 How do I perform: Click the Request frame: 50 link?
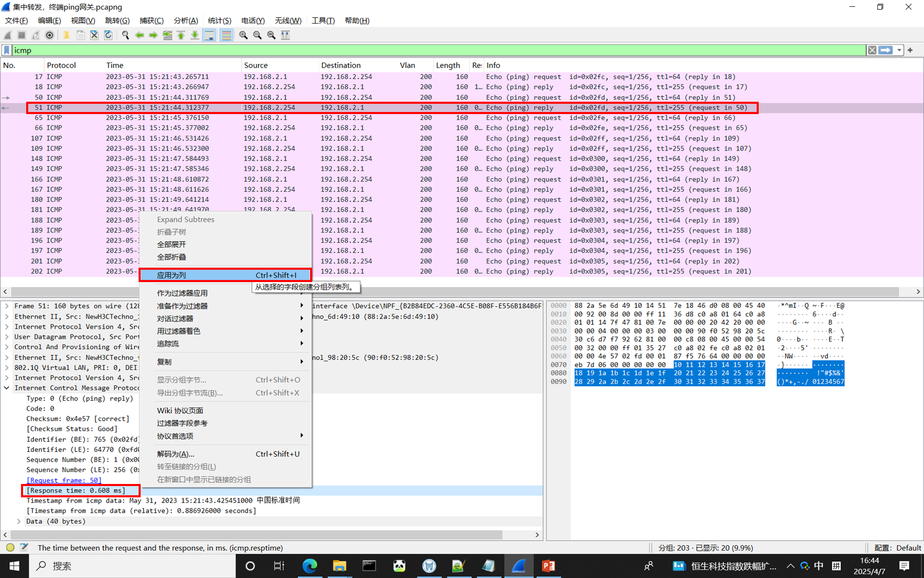point(64,480)
